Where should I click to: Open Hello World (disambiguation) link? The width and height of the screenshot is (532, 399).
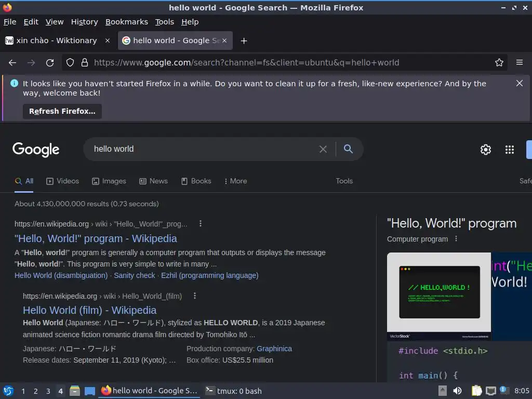click(61, 275)
